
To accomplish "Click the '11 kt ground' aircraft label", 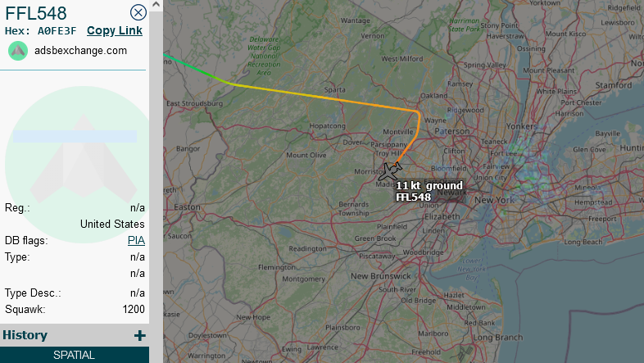I will click(429, 186).
